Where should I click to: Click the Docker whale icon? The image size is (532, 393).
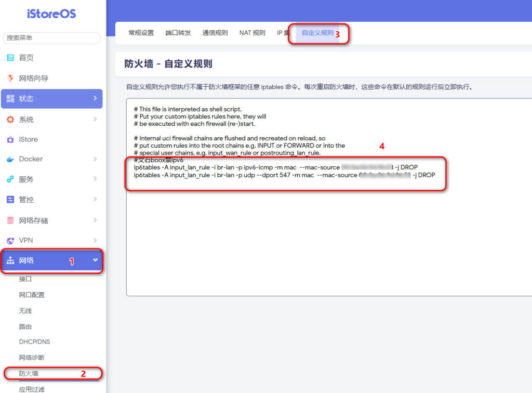pos(11,159)
